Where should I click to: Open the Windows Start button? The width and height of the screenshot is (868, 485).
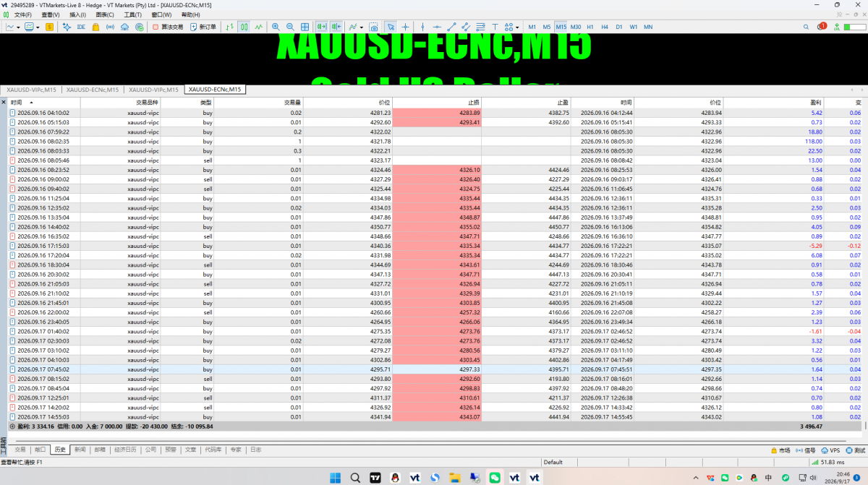click(335, 477)
